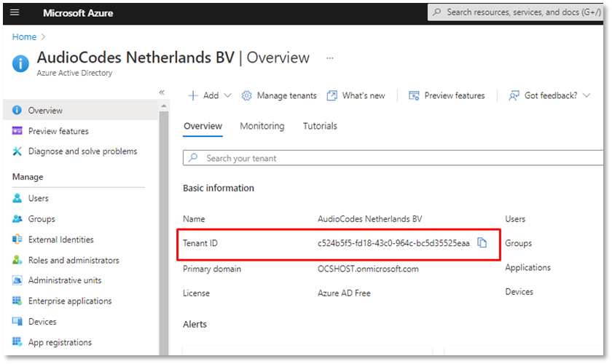Screen dimensions: 612x364
Task: Expand the Got feedback dropdown chevron
Action: pos(586,95)
